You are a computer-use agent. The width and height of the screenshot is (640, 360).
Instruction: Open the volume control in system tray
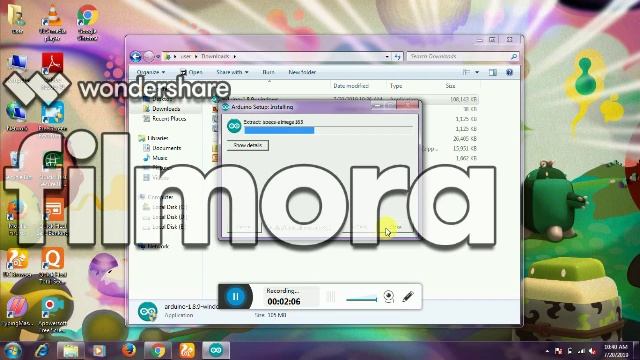(593, 351)
